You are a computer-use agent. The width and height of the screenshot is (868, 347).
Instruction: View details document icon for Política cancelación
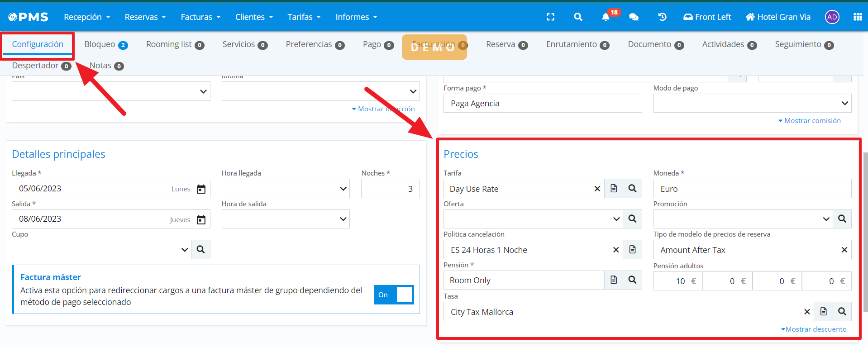pyautogui.click(x=632, y=250)
